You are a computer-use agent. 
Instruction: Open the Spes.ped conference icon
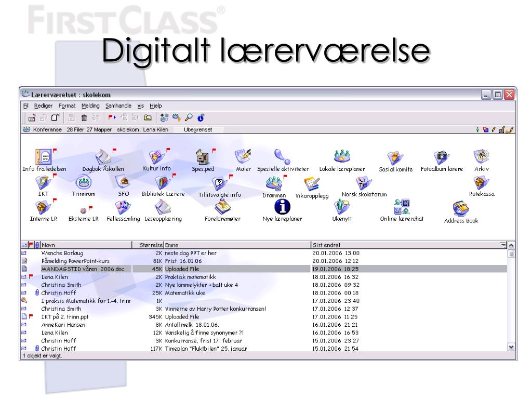tap(203, 157)
